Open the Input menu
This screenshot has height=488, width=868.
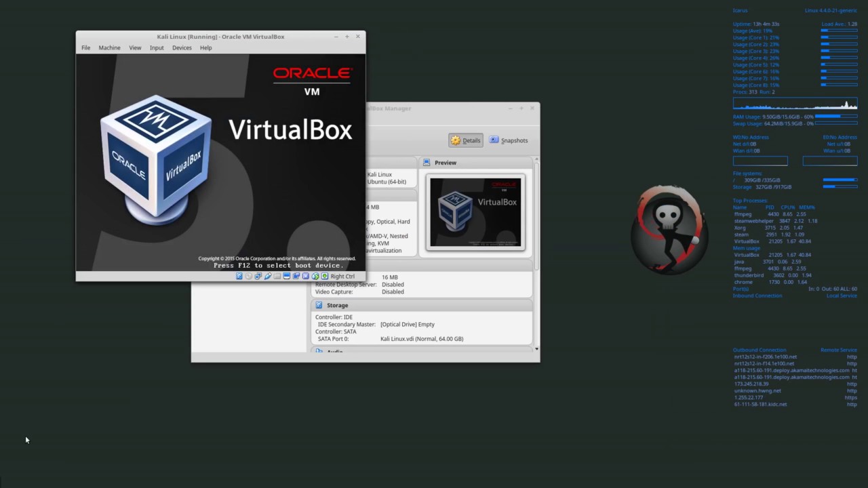tap(157, 47)
